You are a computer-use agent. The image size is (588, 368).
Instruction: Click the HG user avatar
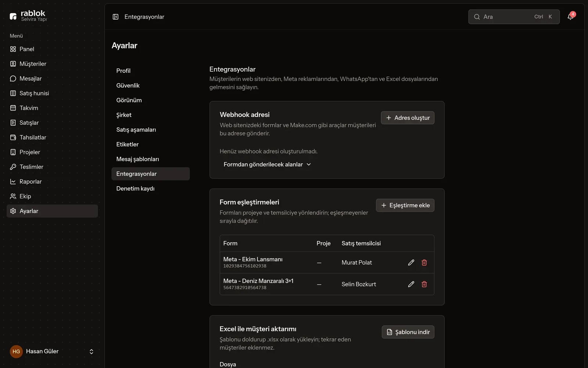tap(16, 351)
